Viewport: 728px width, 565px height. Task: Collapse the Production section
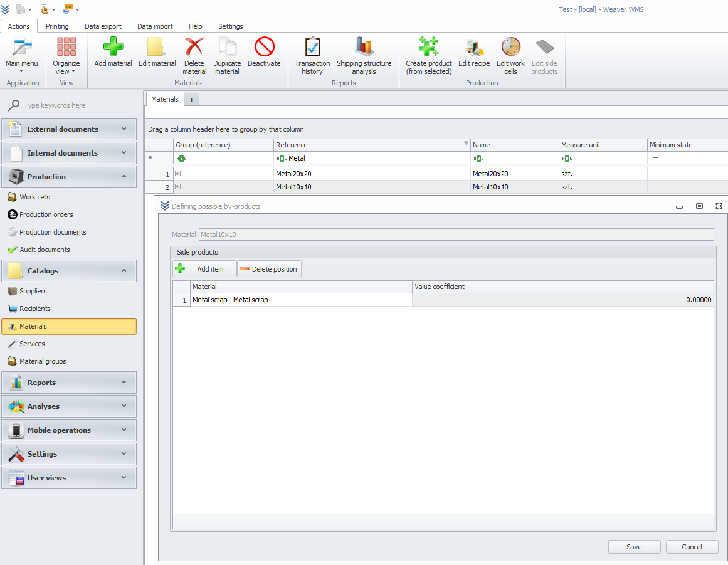click(69, 177)
